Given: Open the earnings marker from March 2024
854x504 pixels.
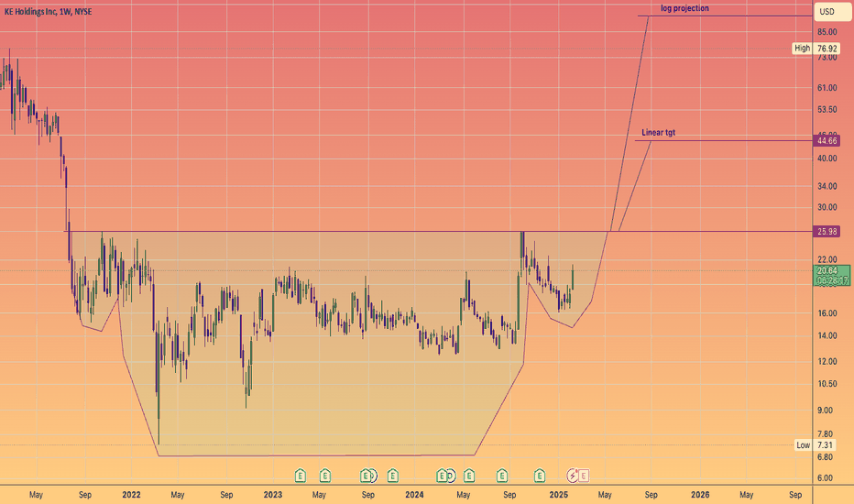Looking at the screenshot, I should click(x=442, y=477).
